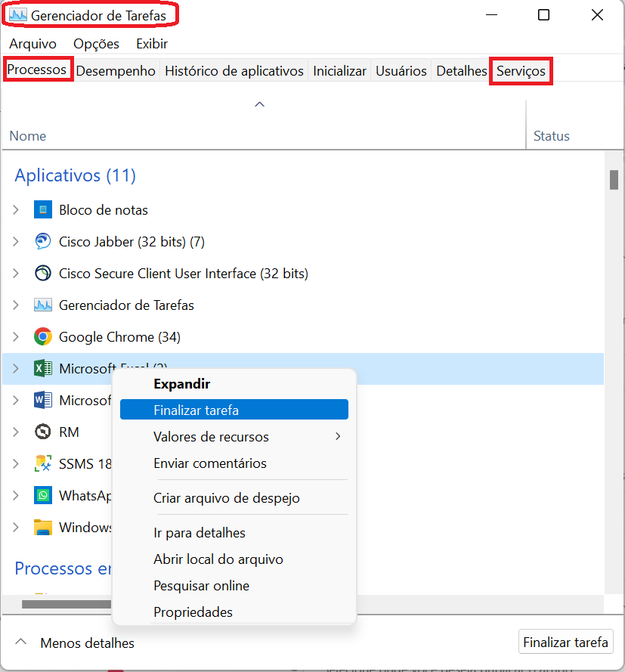Click the Task Manager title bar icon
The image size is (625, 672).
[x=17, y=15]
